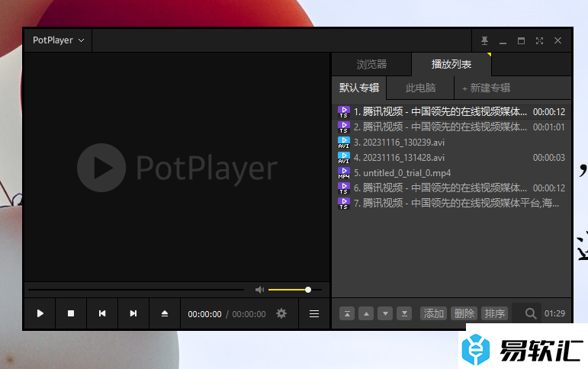Toggle the playlist panel hamburger icon

[314, 313]
